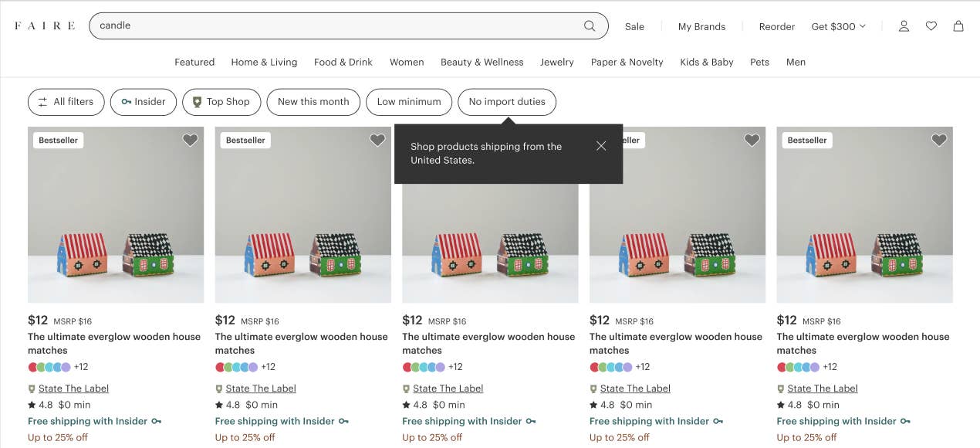The width and height of the screenshot is (980, 448).
Task: Enable the Top Shop filter
Action: coord(221,102)
